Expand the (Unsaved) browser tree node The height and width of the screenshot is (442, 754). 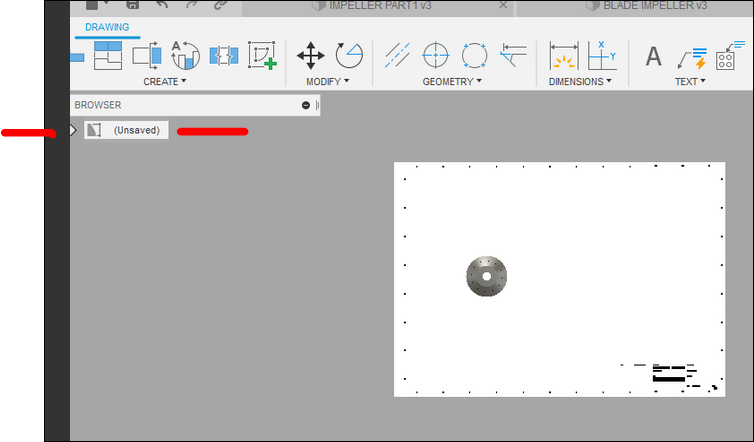[x=73, y=130]
